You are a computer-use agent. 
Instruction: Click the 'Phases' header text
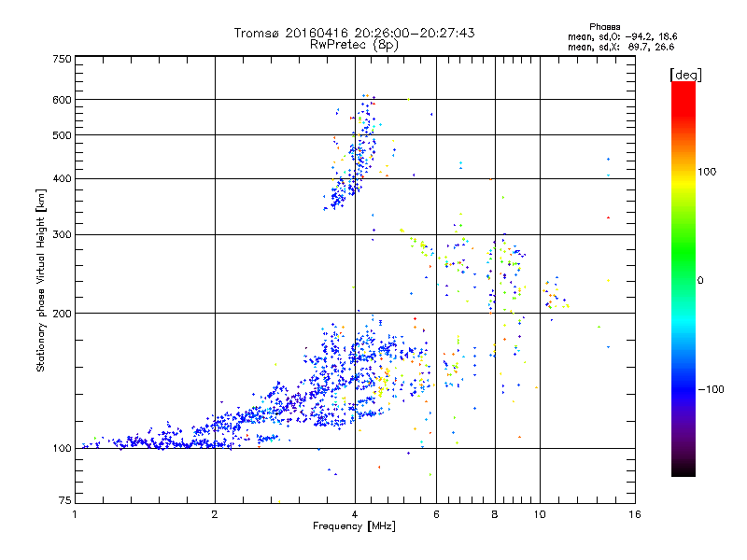(604, 27)
